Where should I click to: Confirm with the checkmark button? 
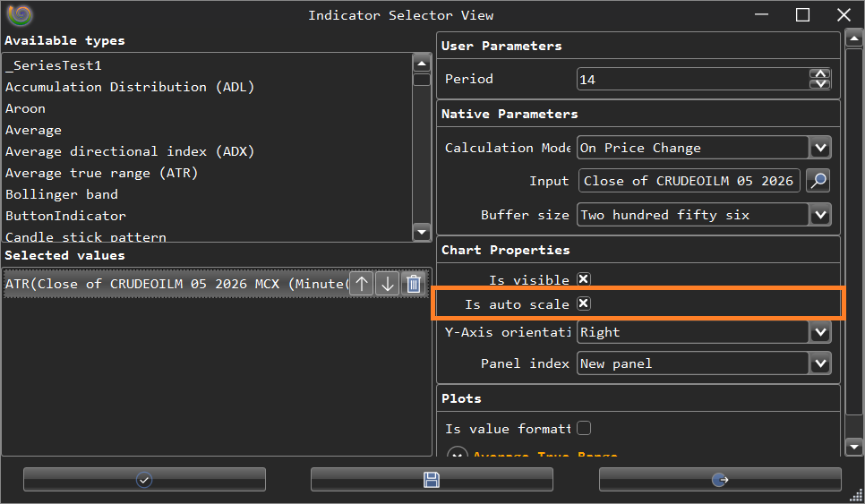(x=144, y=480)
